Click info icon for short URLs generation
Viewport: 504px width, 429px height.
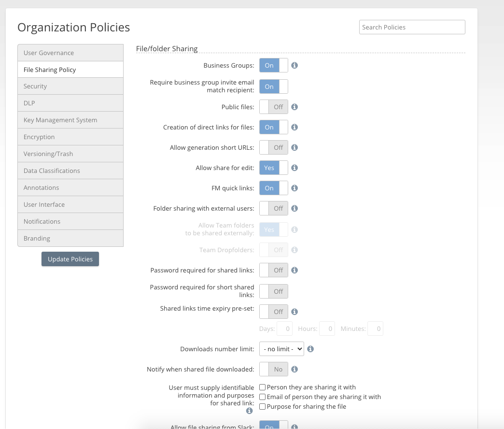pos(294,147)
